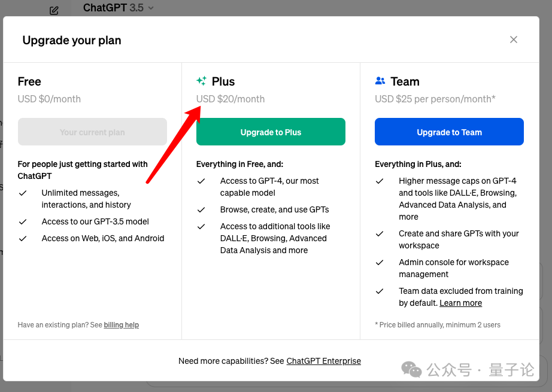Open the ChatGPT Enterprise link

(323, 361)
